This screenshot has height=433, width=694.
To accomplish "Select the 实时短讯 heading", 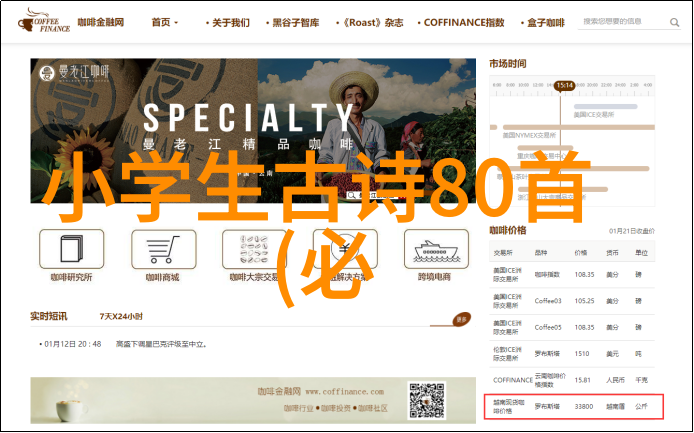I will point(49,317).
